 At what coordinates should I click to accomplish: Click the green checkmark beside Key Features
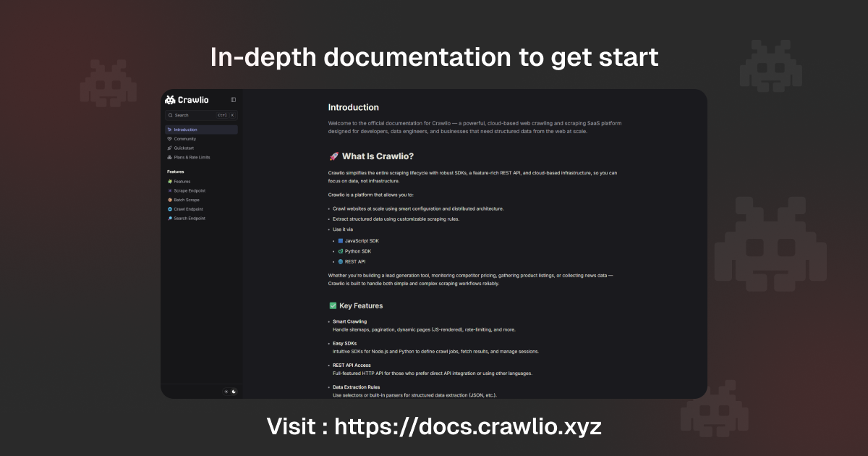pos(333,305)
